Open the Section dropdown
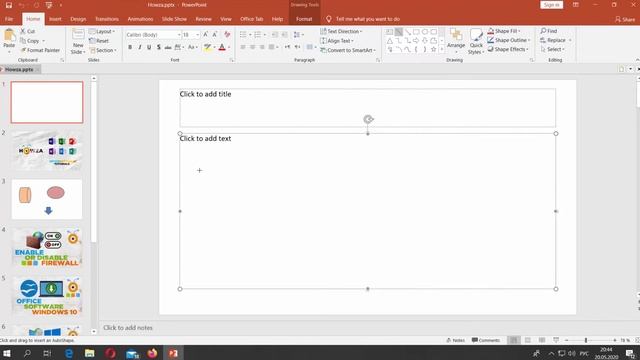 click(x=103, y=50)
